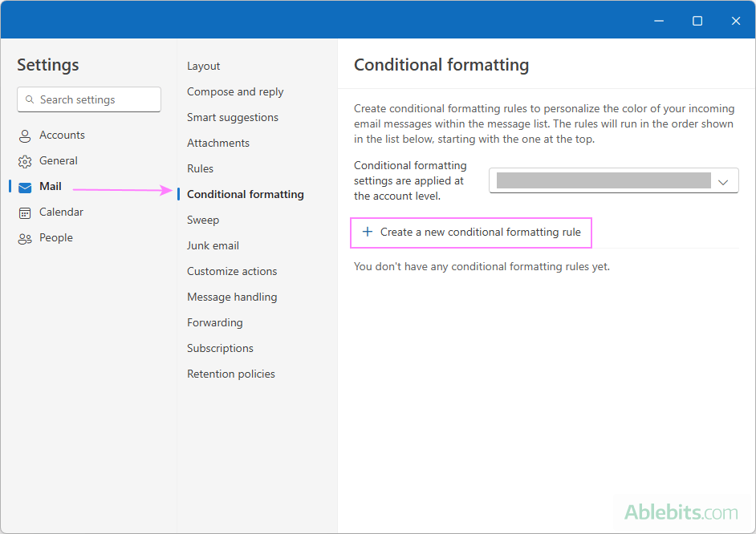Image resolution: width=756 pixels, height=534 pixels.
Task: Select the Layout settings entry
Action: [x=203, y=66]
